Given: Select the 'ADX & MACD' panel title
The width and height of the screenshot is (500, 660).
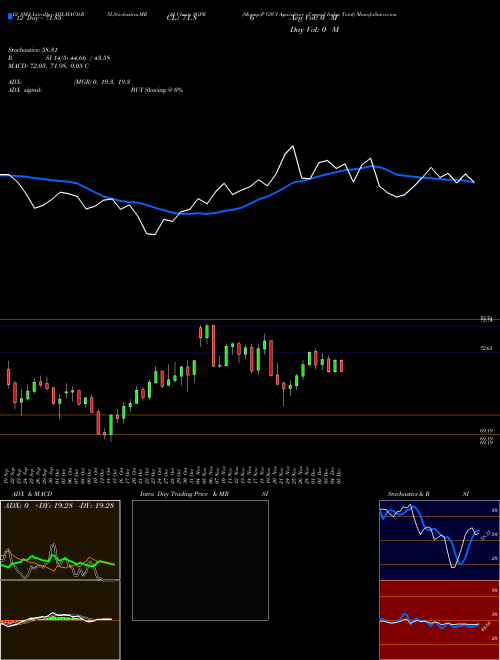Looking at the screenshot, I should point(32,494).
